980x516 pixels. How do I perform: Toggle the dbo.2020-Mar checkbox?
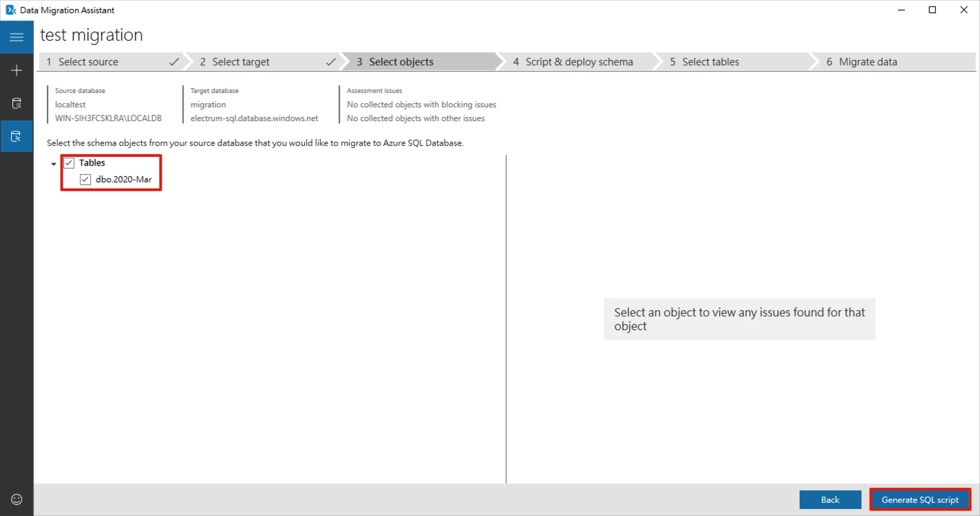pyautogui.click(x=85, y=180)
